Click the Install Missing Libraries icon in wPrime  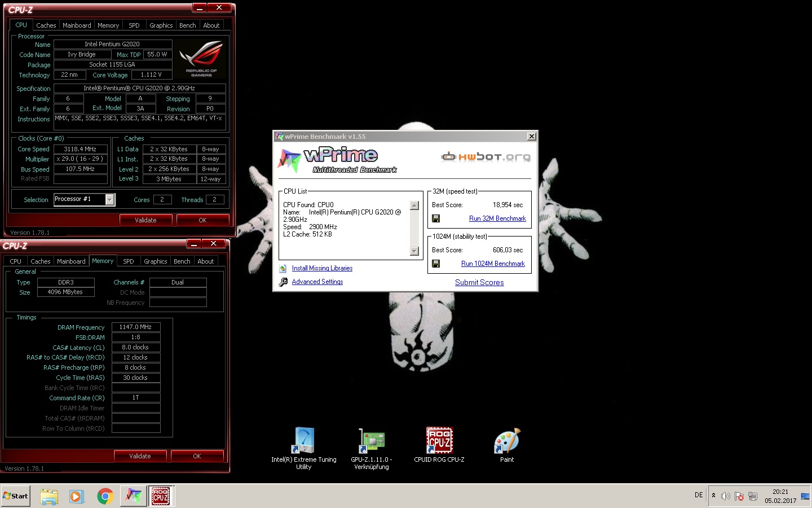tap(283, 268)
